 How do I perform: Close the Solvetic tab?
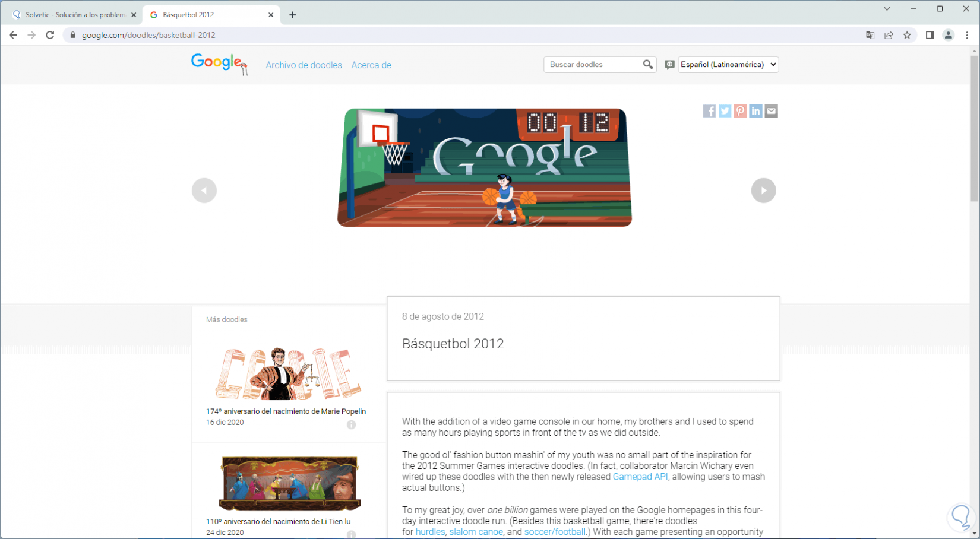click(134, 15)
